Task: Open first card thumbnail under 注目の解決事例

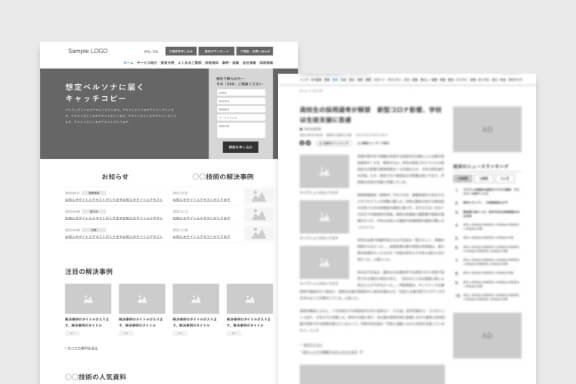Action: coord(88,299)
